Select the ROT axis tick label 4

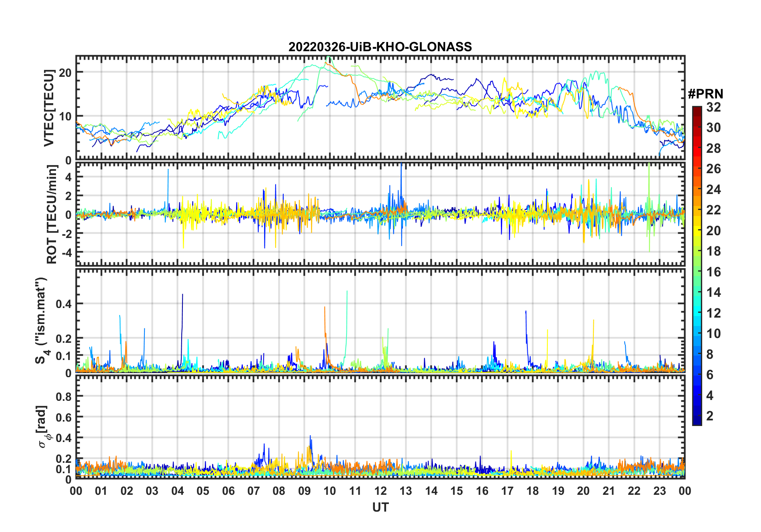click(x=68, y=177)
